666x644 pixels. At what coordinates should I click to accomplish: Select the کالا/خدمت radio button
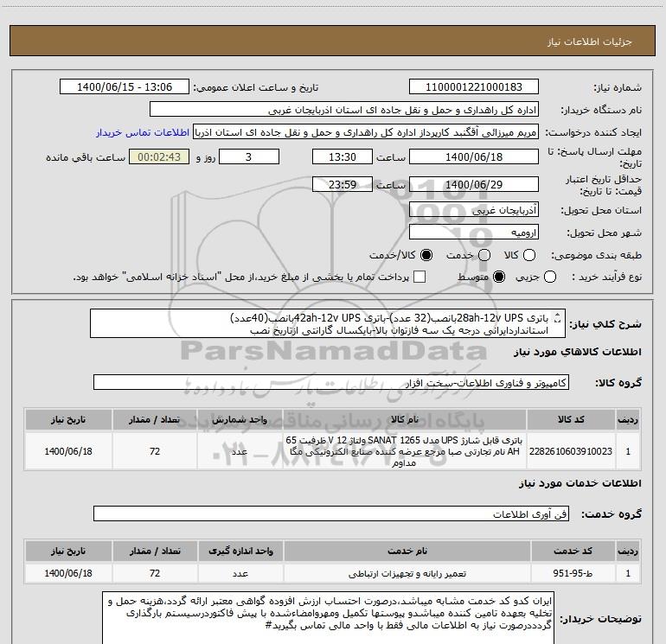pyautogui.click(x=426, y=255)
